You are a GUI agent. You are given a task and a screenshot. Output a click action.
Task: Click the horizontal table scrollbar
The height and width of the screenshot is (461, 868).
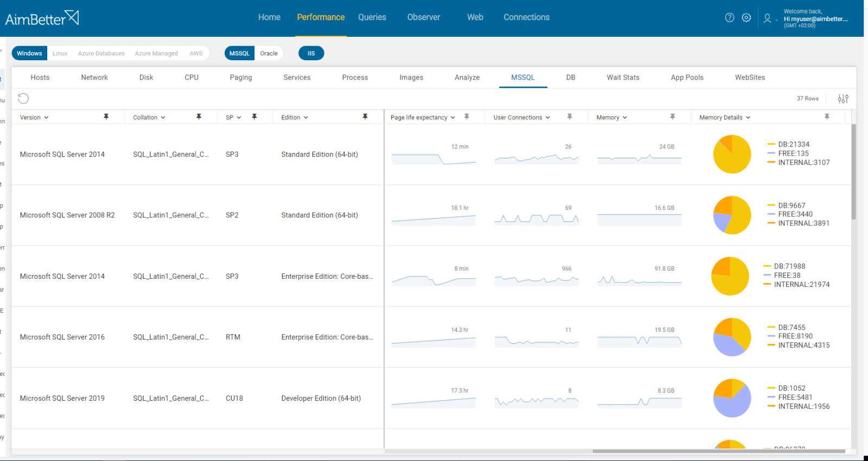[x=719, y=451]
